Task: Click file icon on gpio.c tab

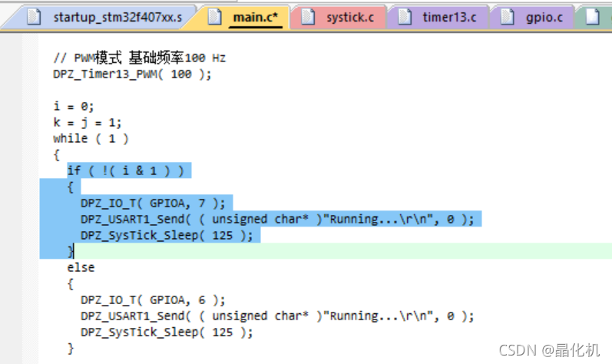Action: (x=508, y=17)
